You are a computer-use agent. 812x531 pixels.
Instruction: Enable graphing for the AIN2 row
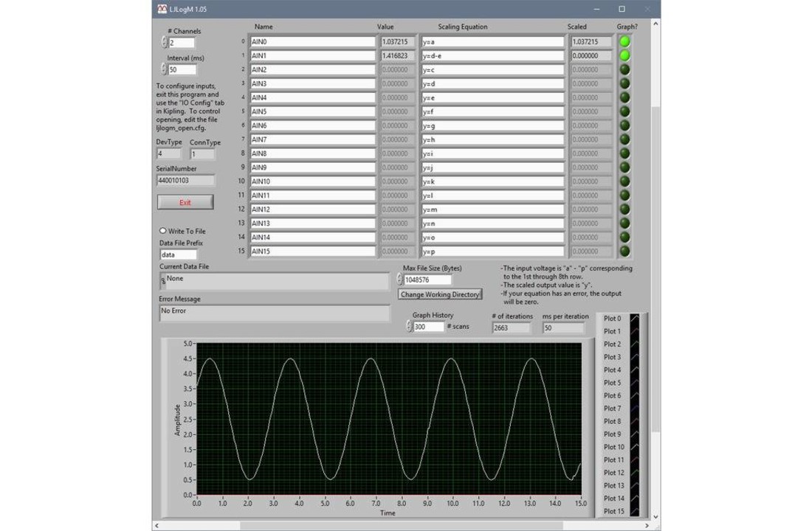pyautogui.click(x=625, y=69)
